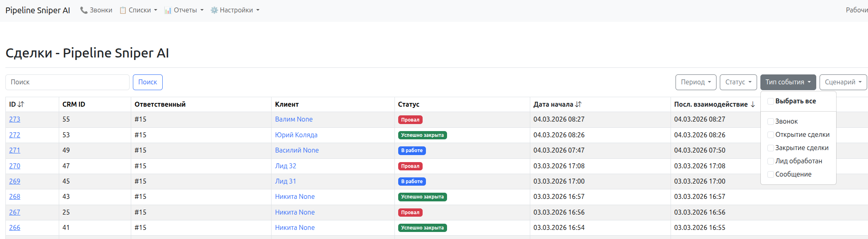Click the Посл. взаимодействие sort arrow

click(x=753, y=105)
